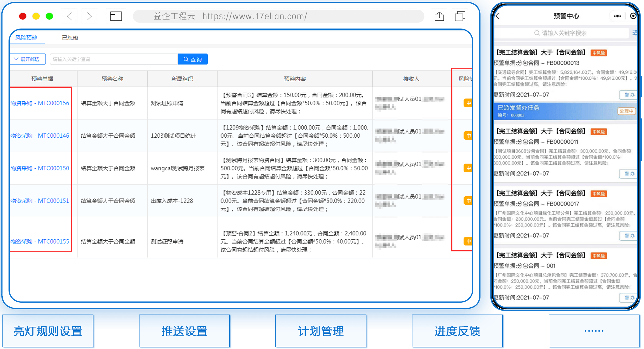Tap 督办 on the FB00000011 card
The image size is (644, 349).
pos(629,174)
